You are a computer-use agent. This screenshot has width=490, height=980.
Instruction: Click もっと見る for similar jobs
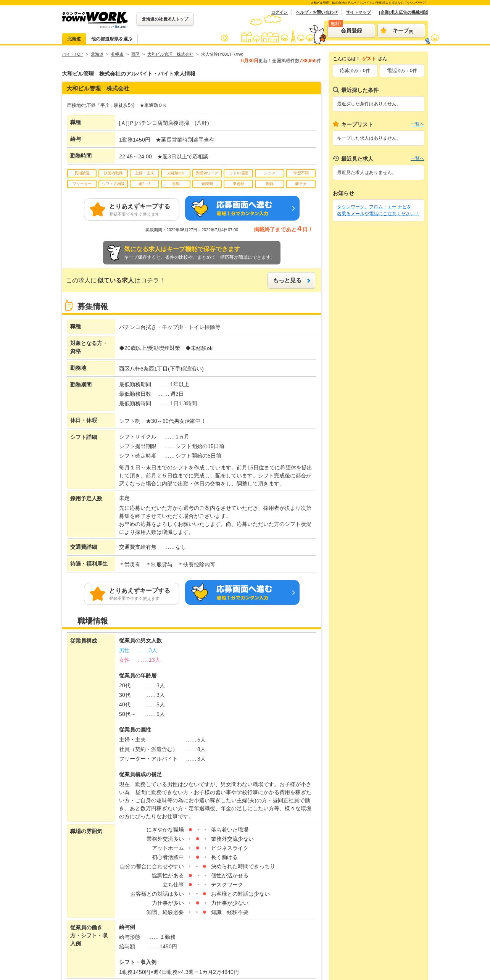pos(291,280)
